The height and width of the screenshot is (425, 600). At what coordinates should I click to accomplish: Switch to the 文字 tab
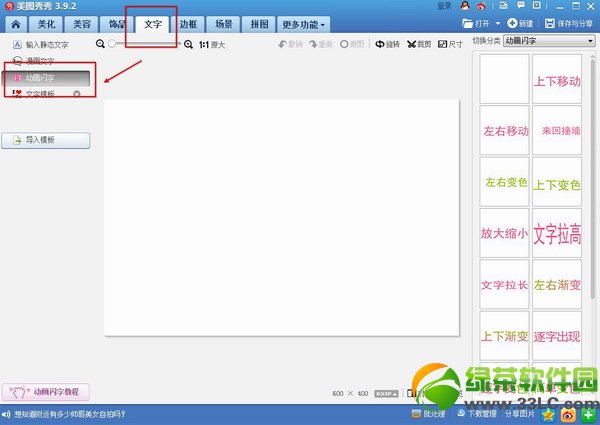(153, 24)
